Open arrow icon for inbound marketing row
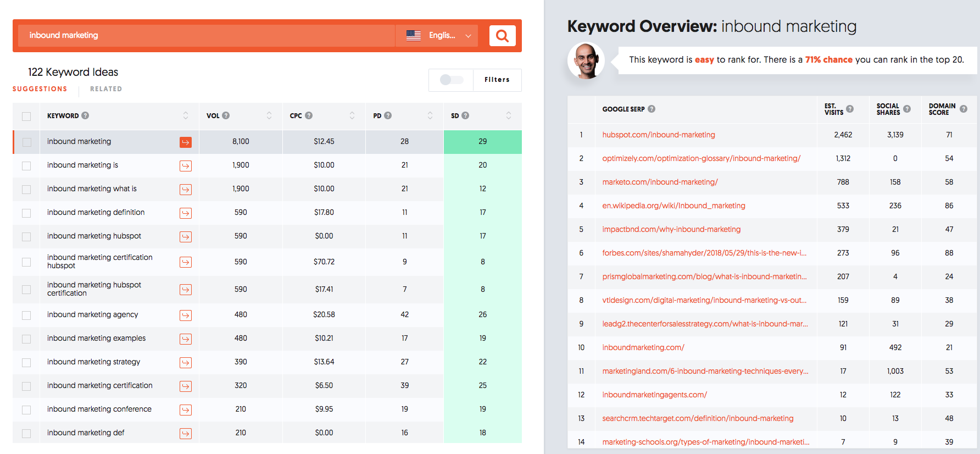980x454 pixels. point(186,142)
